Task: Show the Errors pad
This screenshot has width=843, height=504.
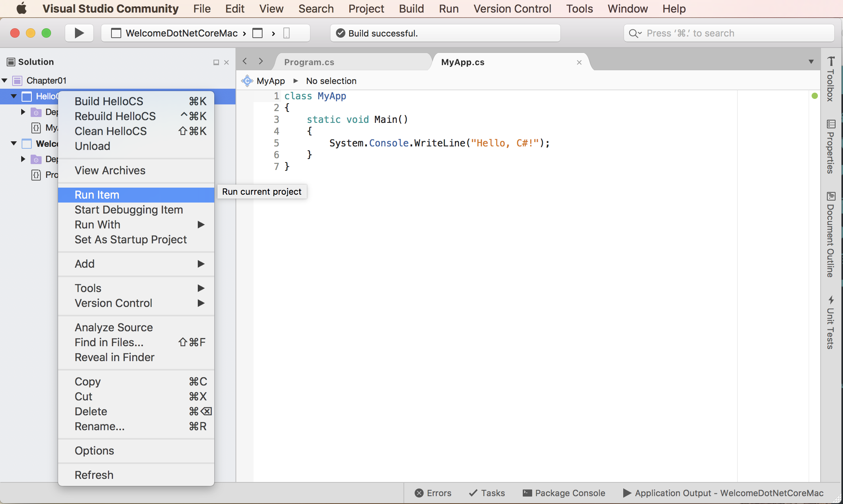Action: [433, 493]
